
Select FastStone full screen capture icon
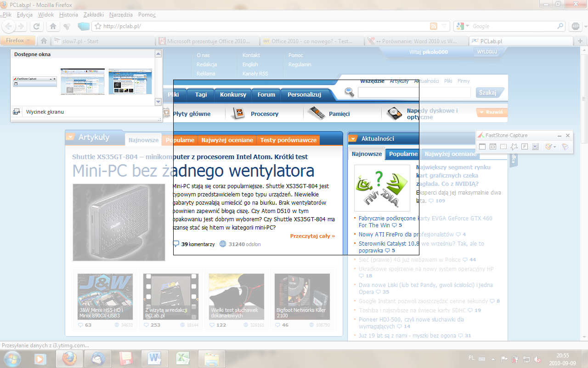coord(525,147)
